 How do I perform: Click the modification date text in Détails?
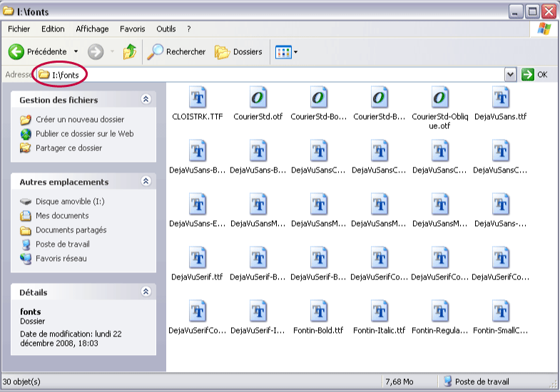(71, 339)
